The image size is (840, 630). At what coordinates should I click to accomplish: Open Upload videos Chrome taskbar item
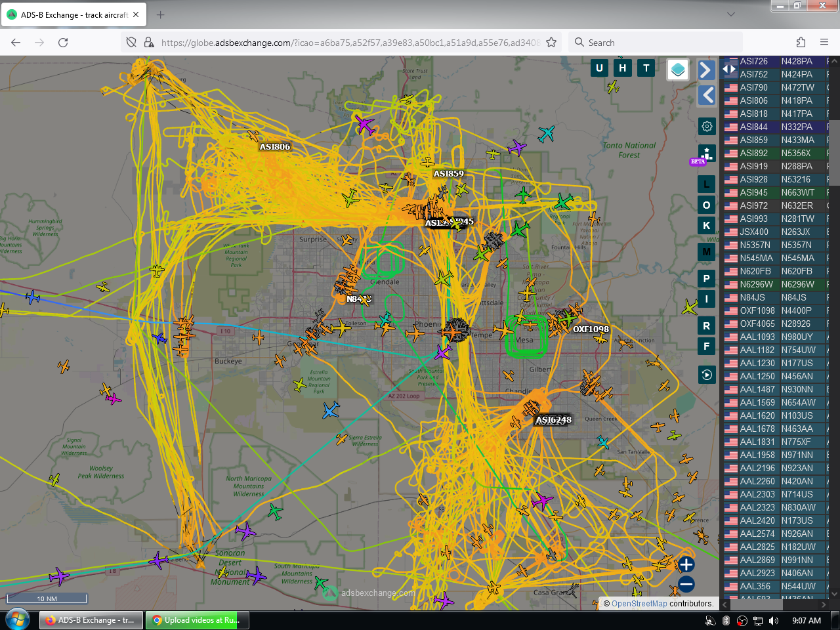(197, 620)
